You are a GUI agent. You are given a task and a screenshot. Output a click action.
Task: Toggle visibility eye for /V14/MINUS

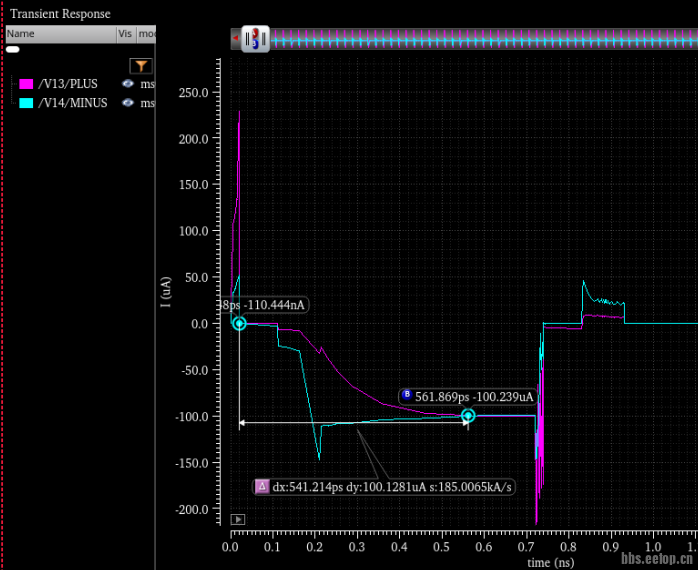point(128,102)
